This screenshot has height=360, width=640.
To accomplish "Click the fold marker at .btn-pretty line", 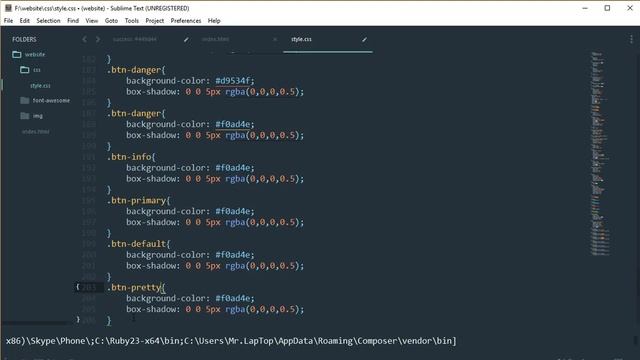I will click(78, 287).
